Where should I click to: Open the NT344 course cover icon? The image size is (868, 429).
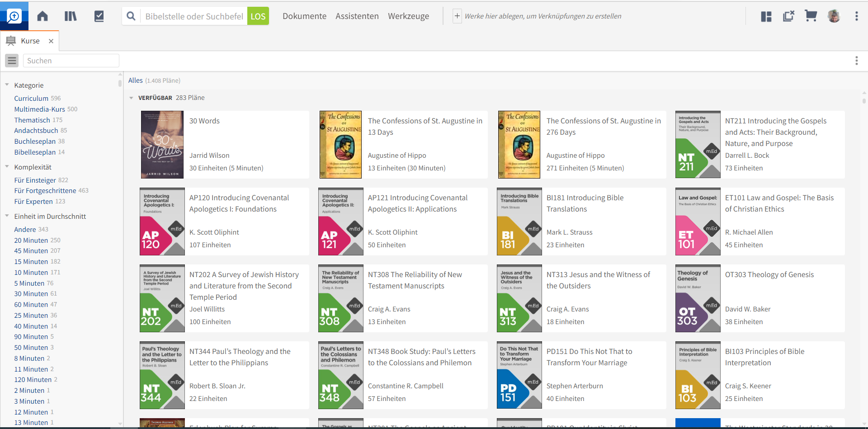pos(162,375)
